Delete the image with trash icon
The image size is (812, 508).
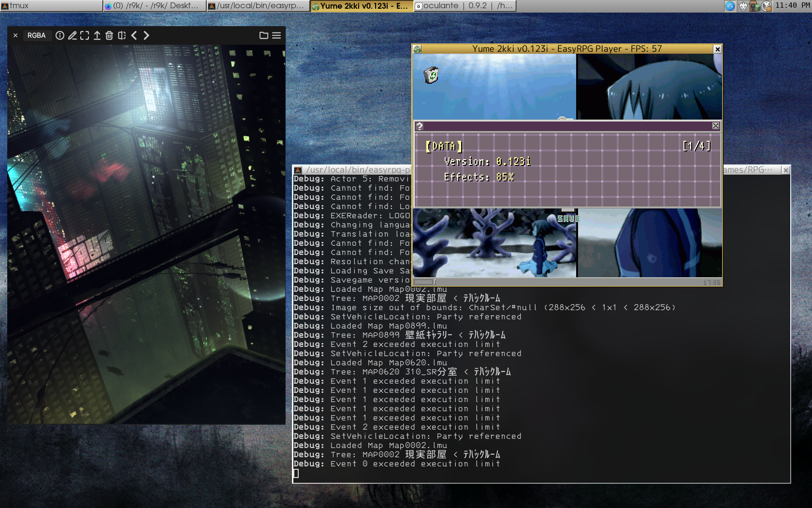[x=109, y=35]
